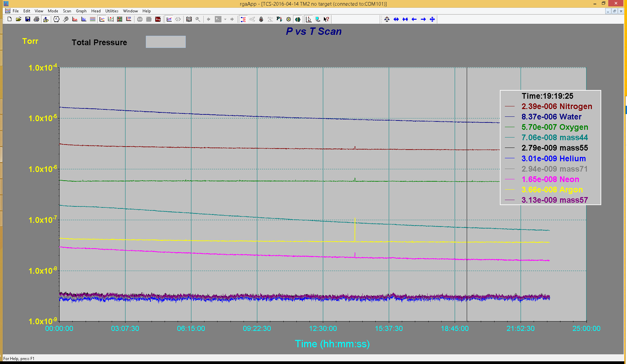This screenshot has width=627, height=364.
Task: Click the autoscale balance icon
Action: (387, 19)
